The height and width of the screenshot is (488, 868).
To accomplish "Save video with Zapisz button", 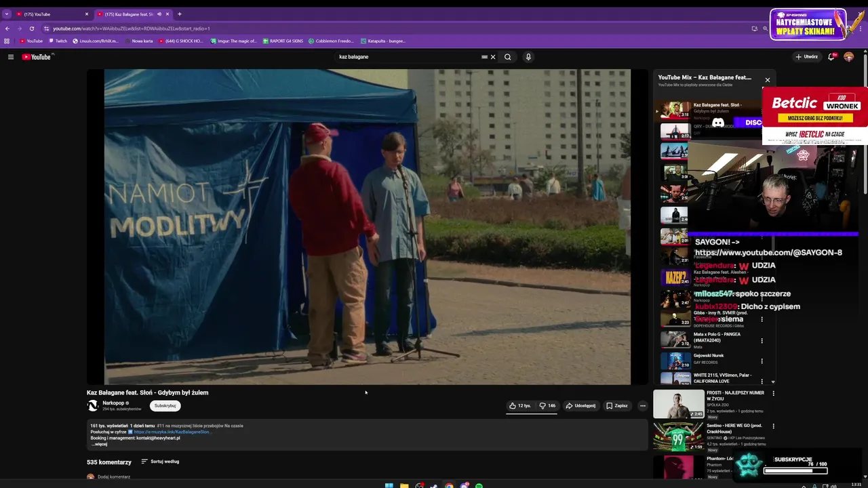I will [x=617, y=405].
